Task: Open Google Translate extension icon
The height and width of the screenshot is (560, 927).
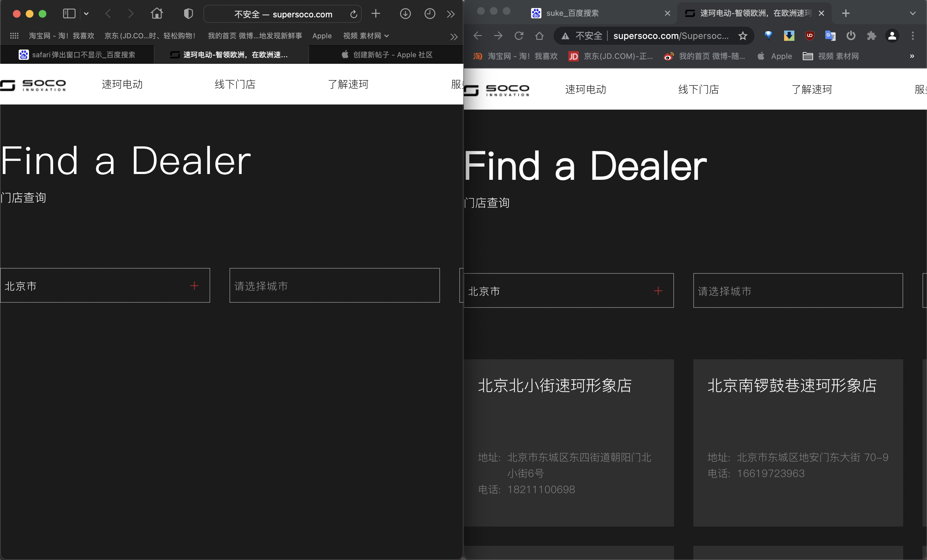Action: pos(830,36)
